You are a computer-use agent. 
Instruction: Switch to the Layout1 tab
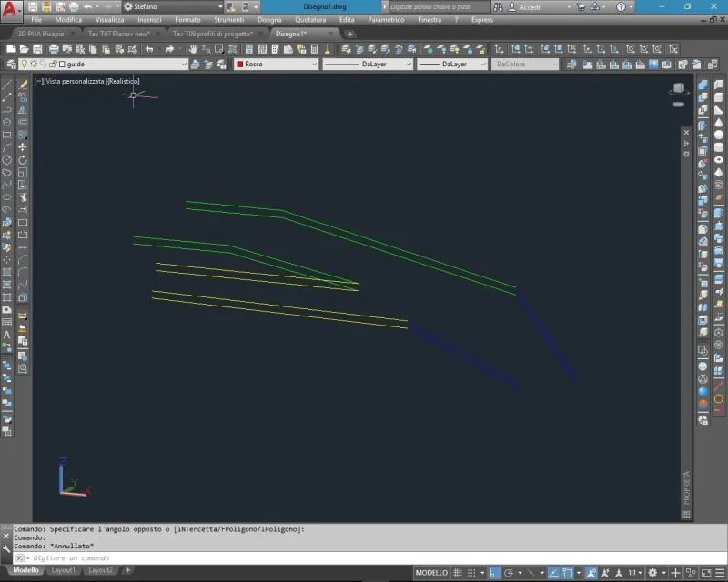coord(63,570)
